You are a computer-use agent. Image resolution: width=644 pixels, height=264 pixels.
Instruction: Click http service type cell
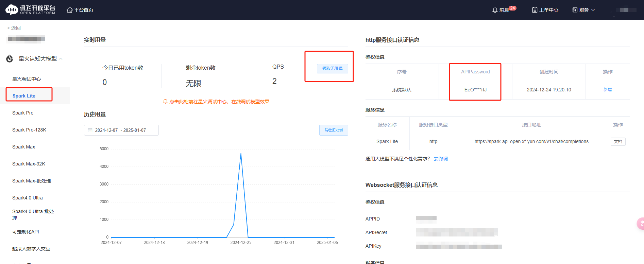433,141
